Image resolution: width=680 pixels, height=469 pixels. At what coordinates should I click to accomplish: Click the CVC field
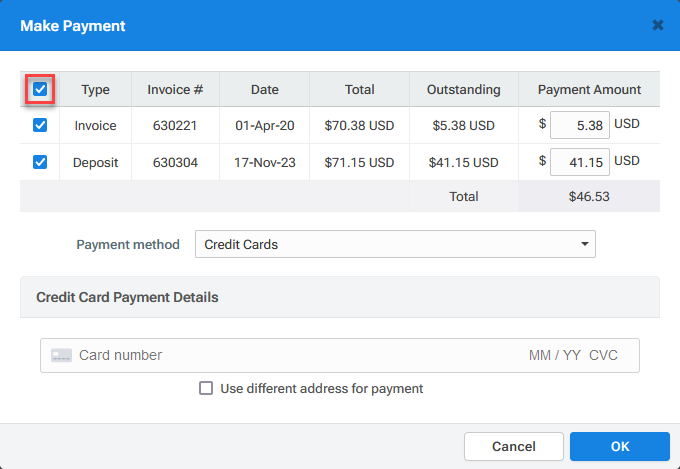coord(603,355)
